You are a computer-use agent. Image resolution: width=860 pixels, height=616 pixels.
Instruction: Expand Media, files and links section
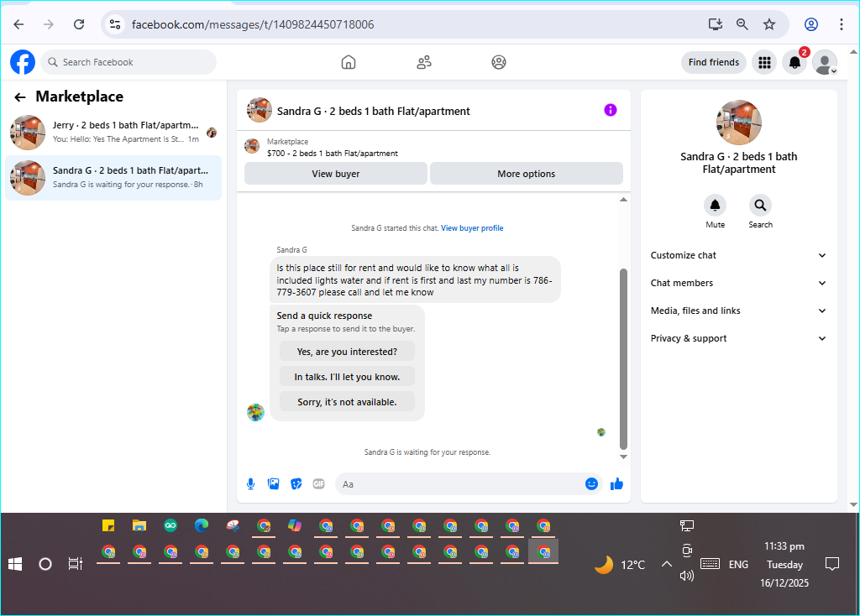738,311
